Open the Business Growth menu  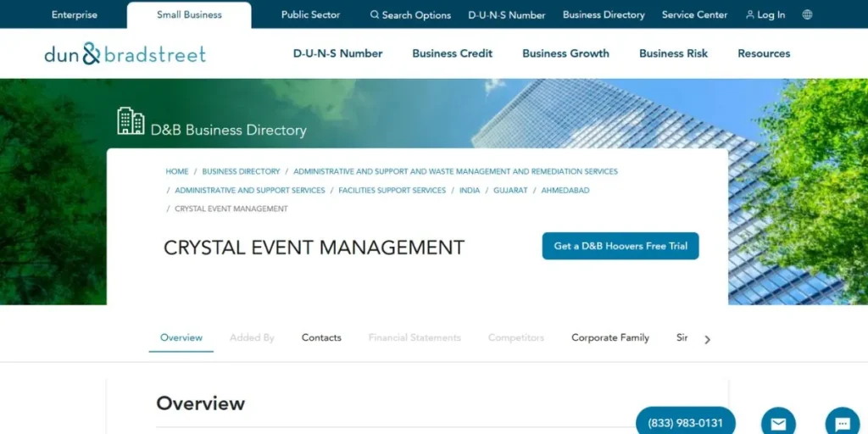[x=565, y=53]
